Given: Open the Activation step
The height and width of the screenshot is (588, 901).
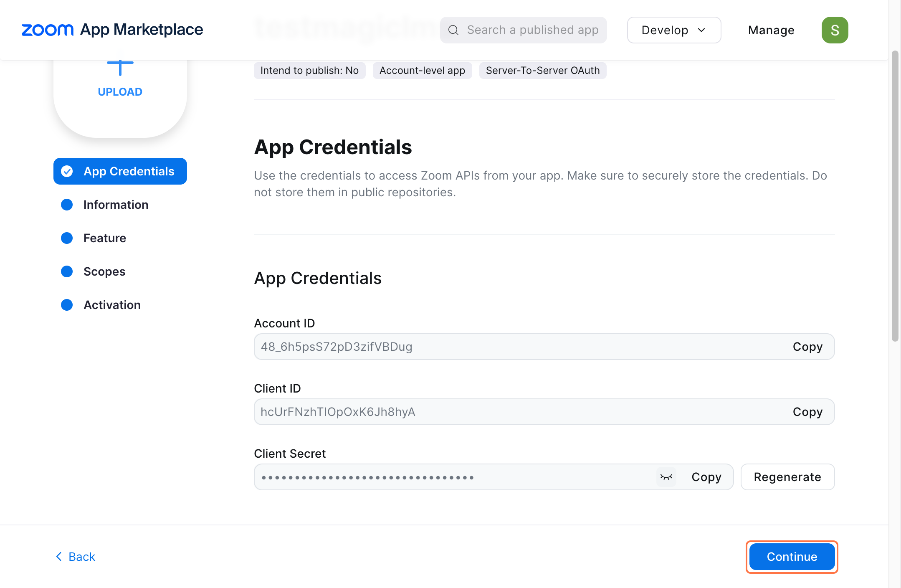Looking at the screenshot, I should point(112,305).
